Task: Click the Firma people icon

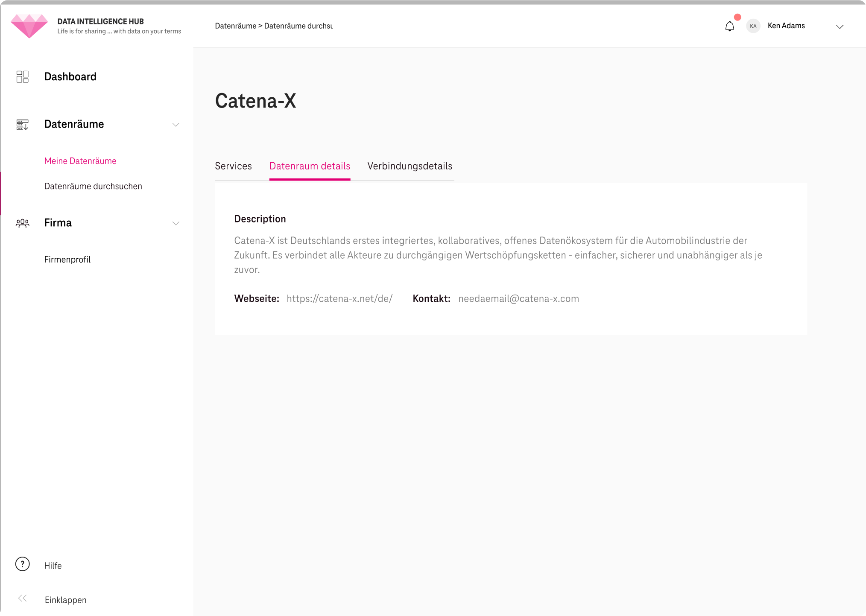Action: (x=22, y=223)
